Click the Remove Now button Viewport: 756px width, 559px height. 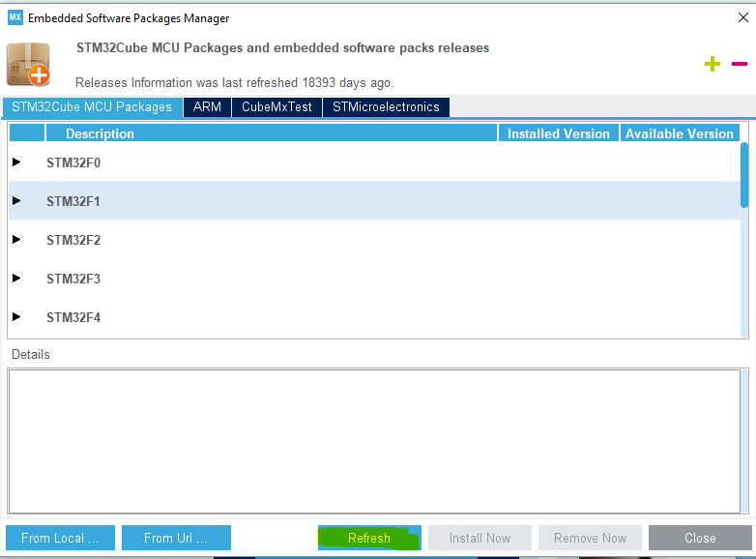[590, 538]
